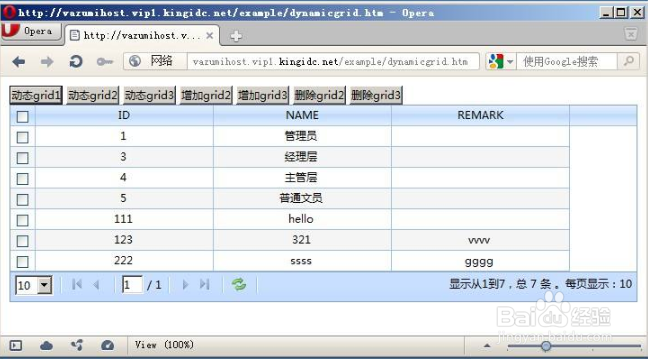Screen dimensions: 648x360
Task: Click the cell with name 普通文员
Action: tap(302, 198)
